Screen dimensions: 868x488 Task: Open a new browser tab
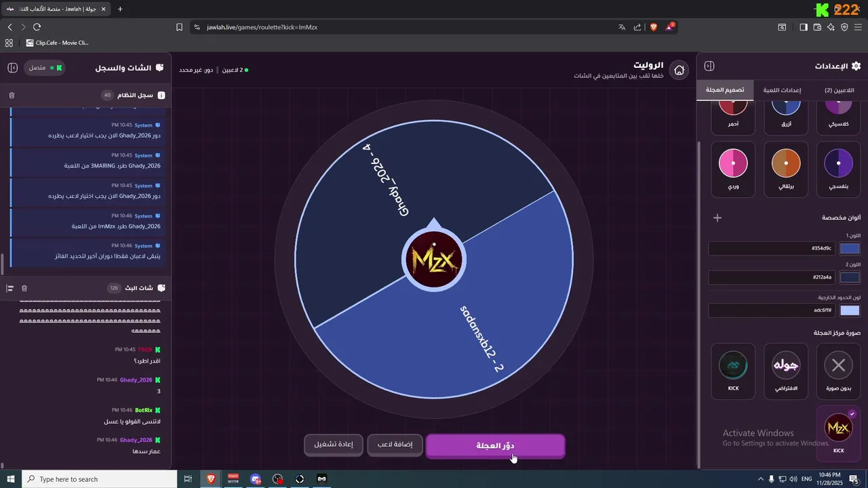coord(120,9)
